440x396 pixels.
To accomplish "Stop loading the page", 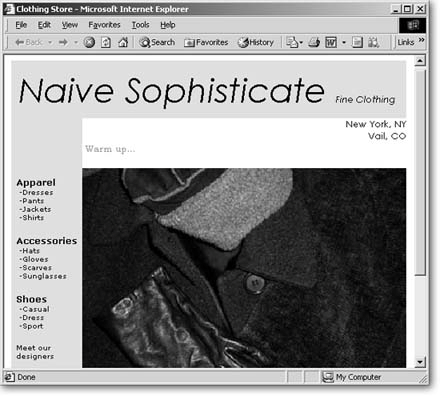I will click(x=89, y=42).
